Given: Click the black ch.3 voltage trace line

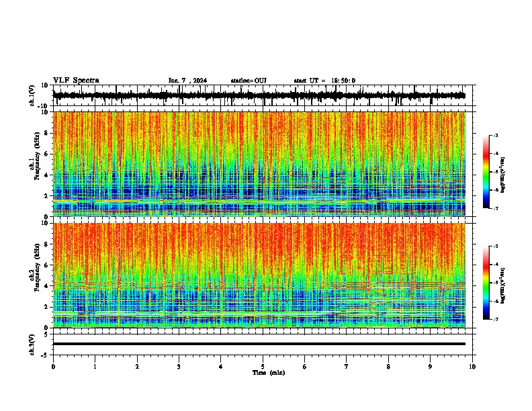Looking at the screenshot, I should point(259,344).
